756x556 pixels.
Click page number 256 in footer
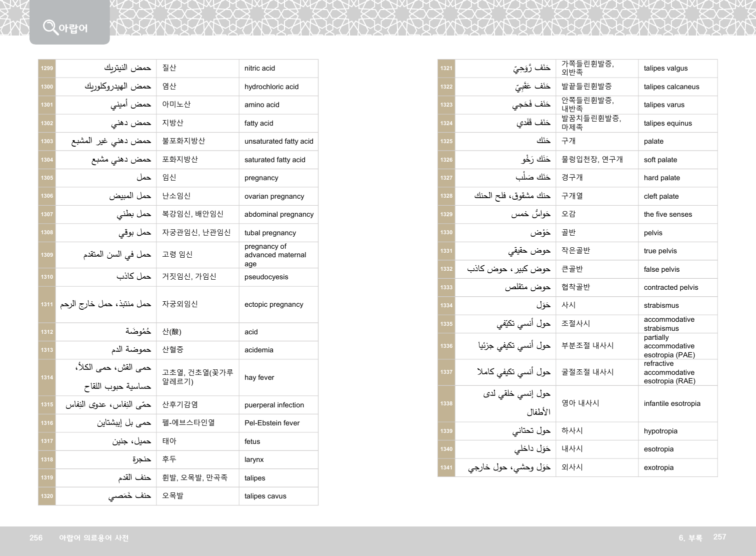(x=36, y=537)
